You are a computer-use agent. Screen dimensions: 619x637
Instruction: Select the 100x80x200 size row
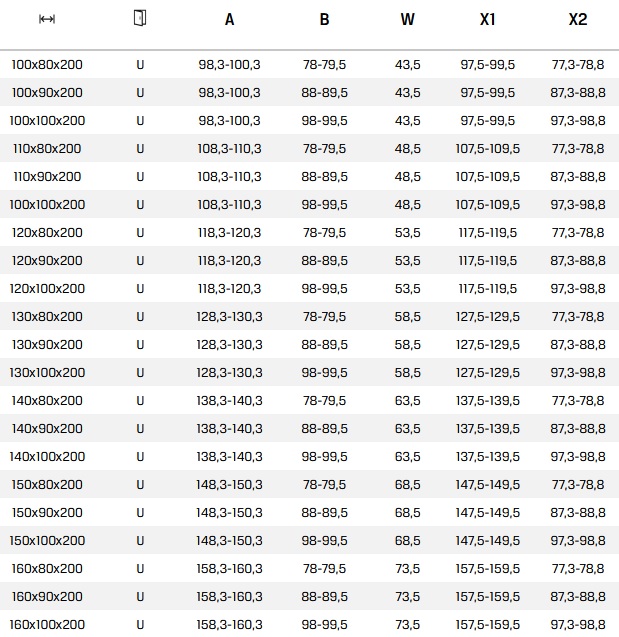click(310, 64)
